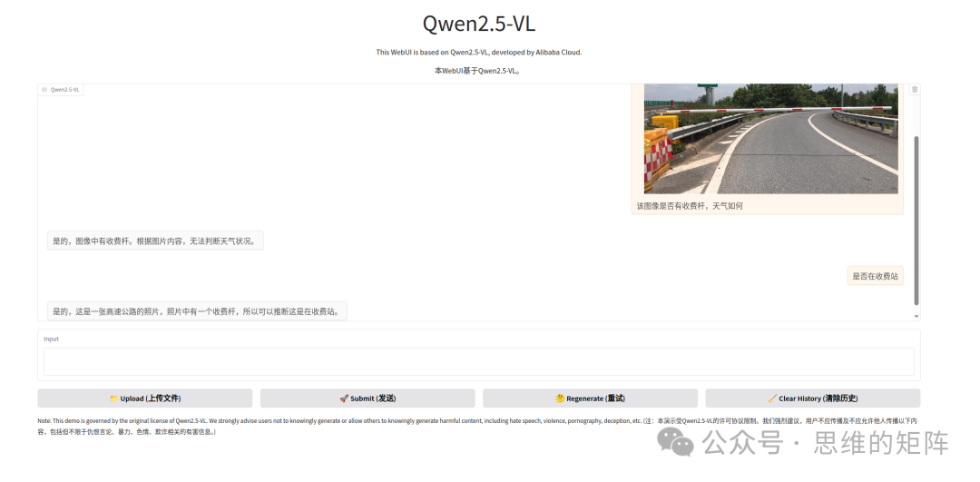Clear chat with Clear History (清除历史)

pos(812,398)
